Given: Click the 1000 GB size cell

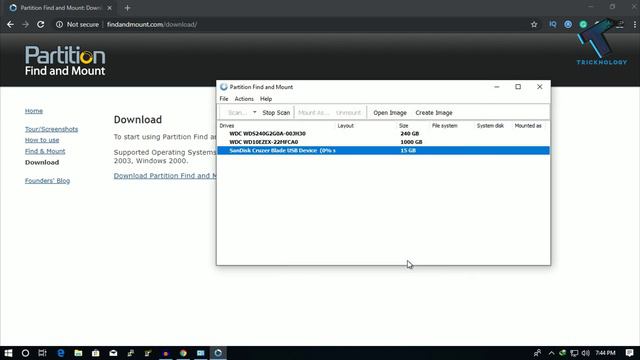Looking at the screenshot, I should [411, 142].
